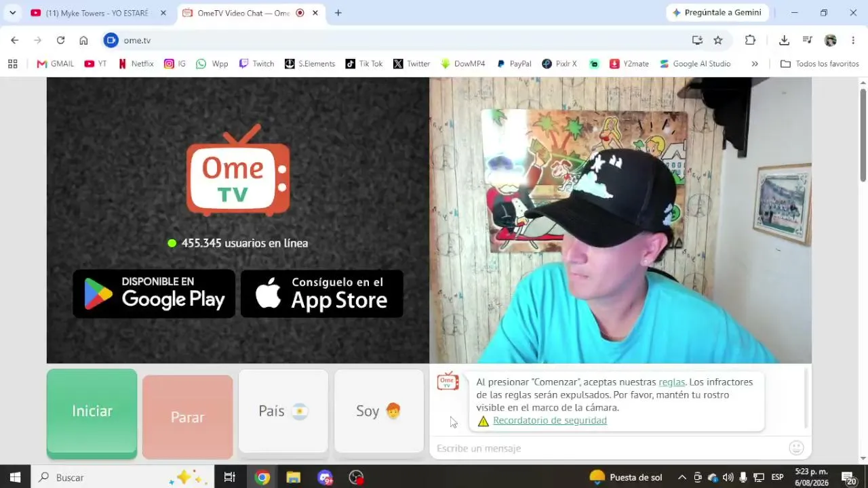Open the volume control in system tray
Screen dimensions: 868x488
click(x=728, y=477)
